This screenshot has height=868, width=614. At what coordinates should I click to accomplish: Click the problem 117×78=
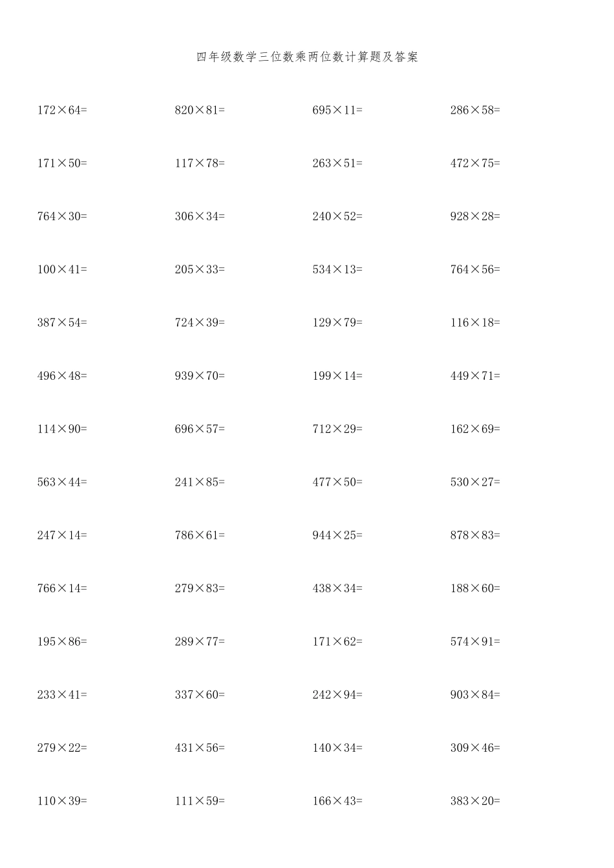coord(200,163)
